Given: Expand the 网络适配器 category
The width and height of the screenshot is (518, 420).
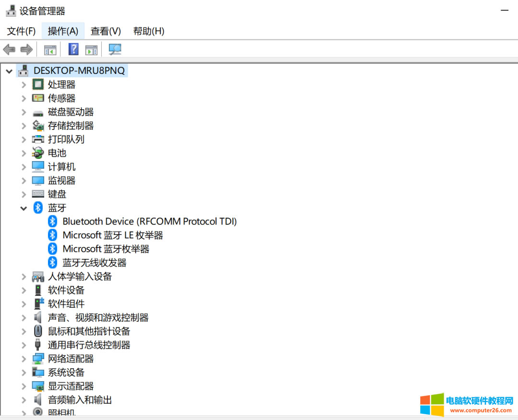Looking at the screenshot, I should click(24, 359).
